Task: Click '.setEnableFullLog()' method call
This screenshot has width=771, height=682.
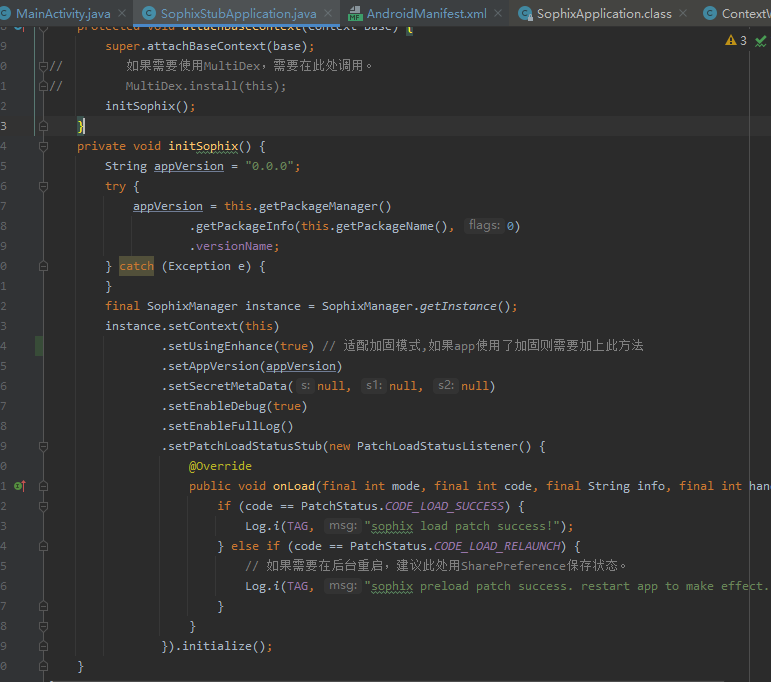Action: (228, 426)
